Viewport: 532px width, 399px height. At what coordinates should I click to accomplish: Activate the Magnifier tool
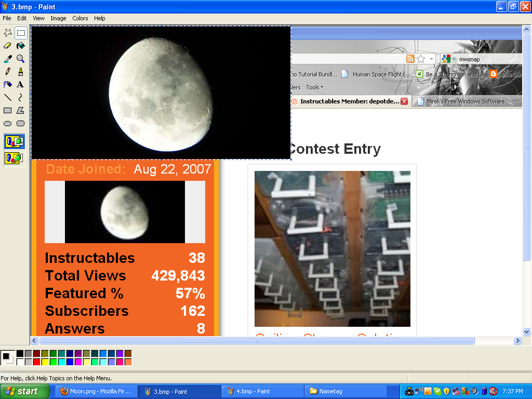(21, 59)
